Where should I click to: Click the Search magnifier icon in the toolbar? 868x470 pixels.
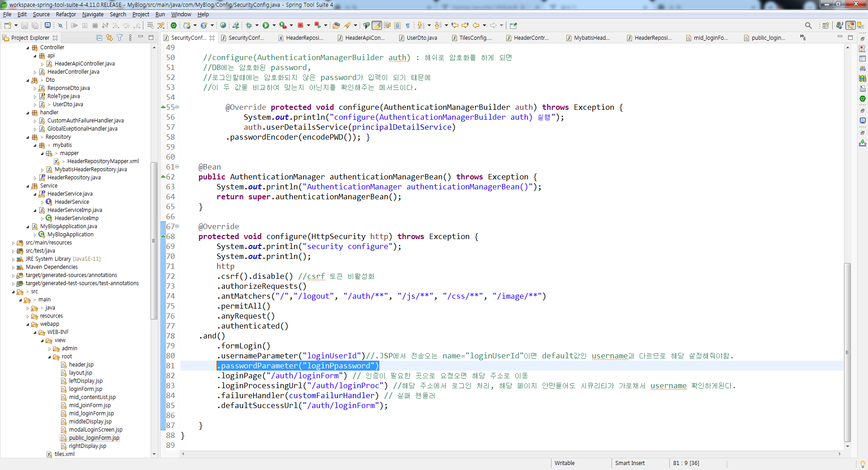(808, 25)
